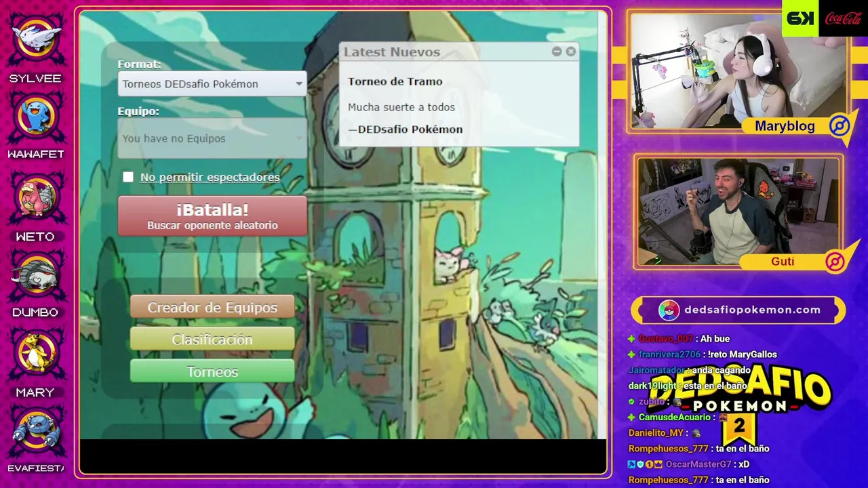The image size is (868, 488).
Task: Click the No permitir espectadores label link
Action: click(210, 177)
